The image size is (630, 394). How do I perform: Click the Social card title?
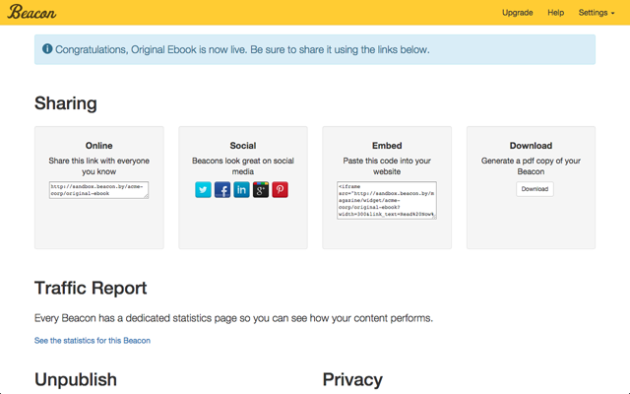[243, 146]
